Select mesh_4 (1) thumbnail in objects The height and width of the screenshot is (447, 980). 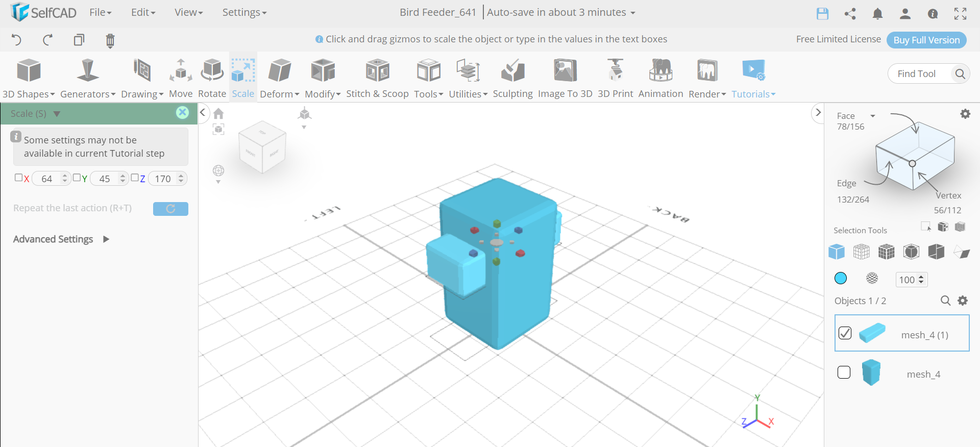[x=872, y=333]
